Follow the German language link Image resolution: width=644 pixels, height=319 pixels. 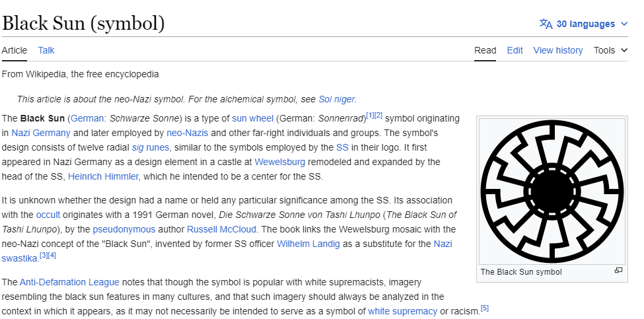87,119
